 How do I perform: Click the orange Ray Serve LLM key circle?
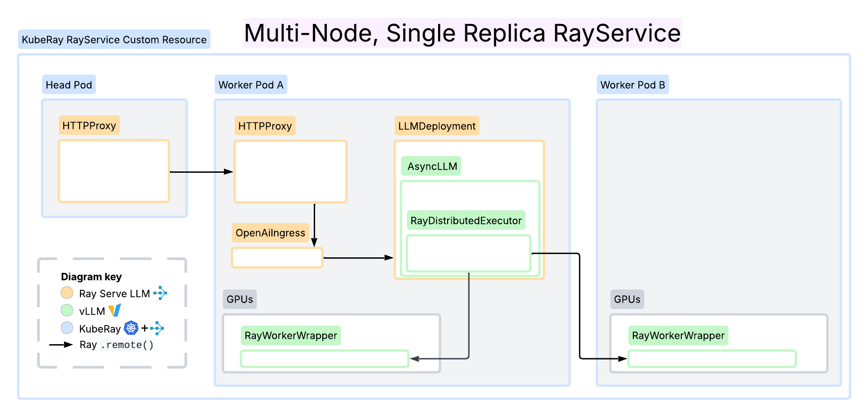click(67, 293)
